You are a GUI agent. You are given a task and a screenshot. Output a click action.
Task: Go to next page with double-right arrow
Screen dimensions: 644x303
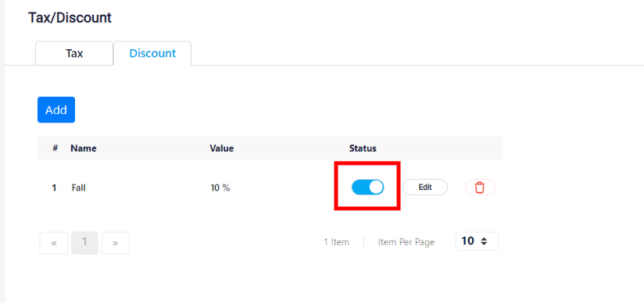116,243
